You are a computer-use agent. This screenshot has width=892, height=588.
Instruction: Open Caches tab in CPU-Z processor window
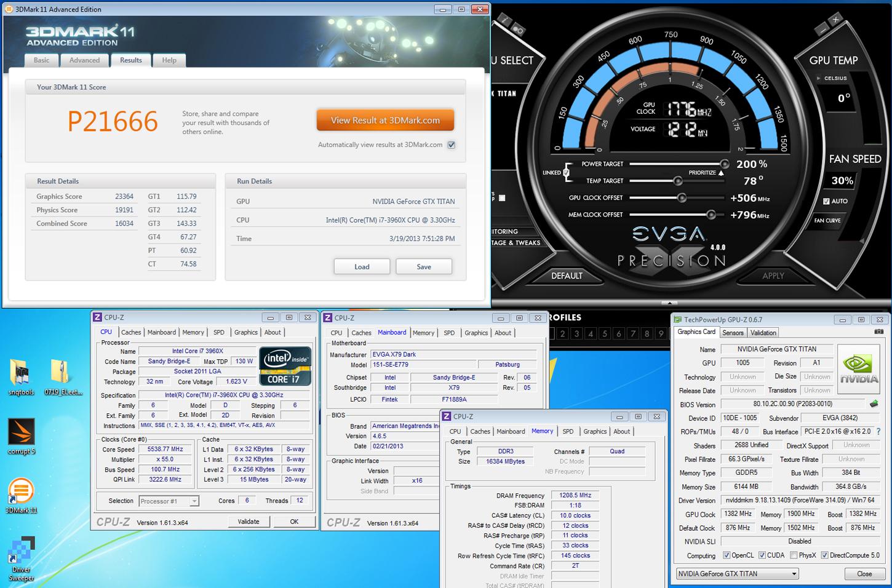131,332
